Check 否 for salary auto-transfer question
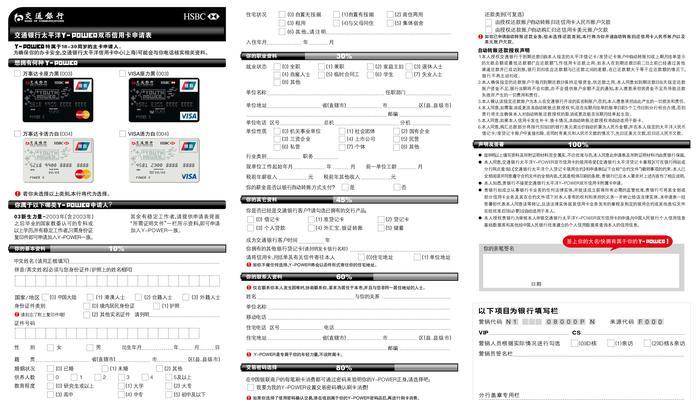This screenshot has width=698, height=400. [397, 187]
